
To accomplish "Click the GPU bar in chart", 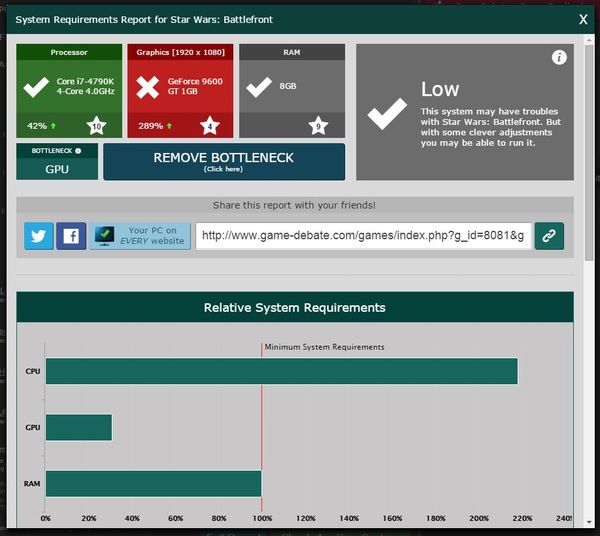I will pyautogui.click(x=79, y=427).
